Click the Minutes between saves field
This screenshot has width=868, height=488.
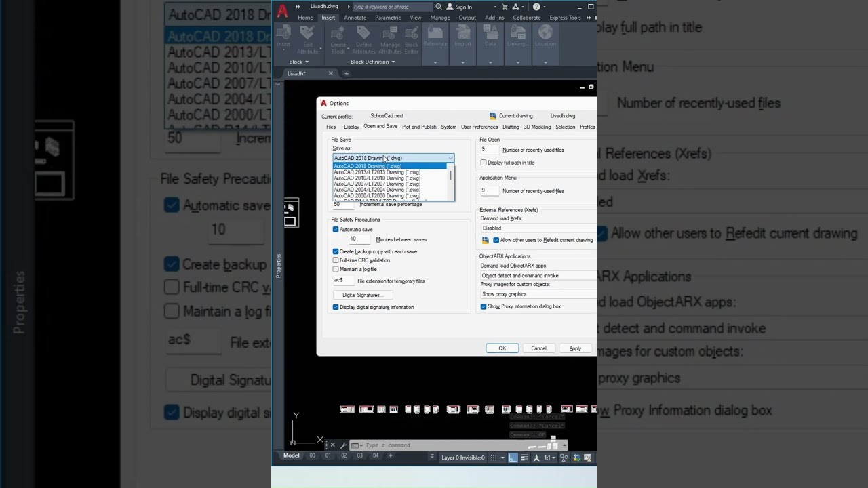(x=359, y=239)
